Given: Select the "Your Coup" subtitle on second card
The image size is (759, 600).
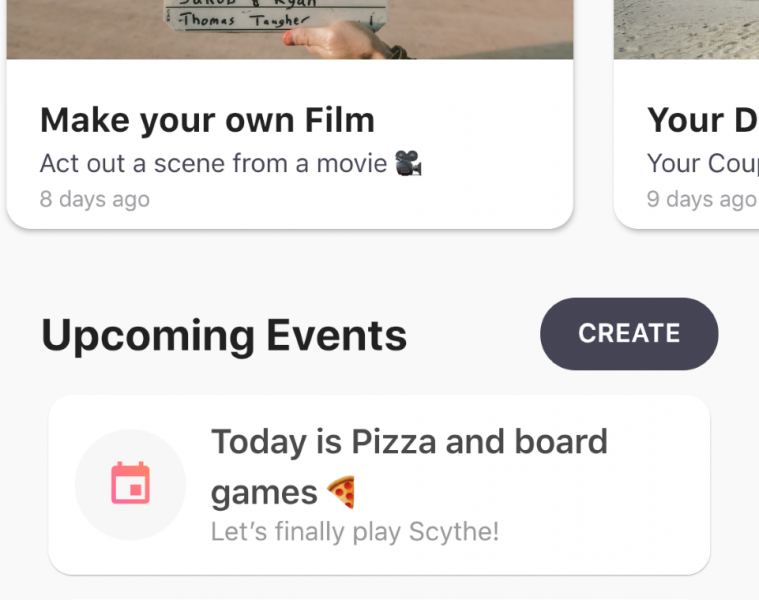Looking at the screenshot, I should coord(702,163).
